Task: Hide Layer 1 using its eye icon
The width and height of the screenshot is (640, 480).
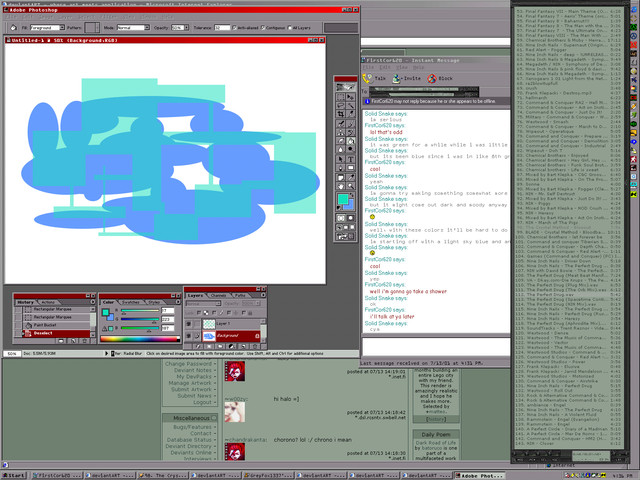Action: click(189, 324)
